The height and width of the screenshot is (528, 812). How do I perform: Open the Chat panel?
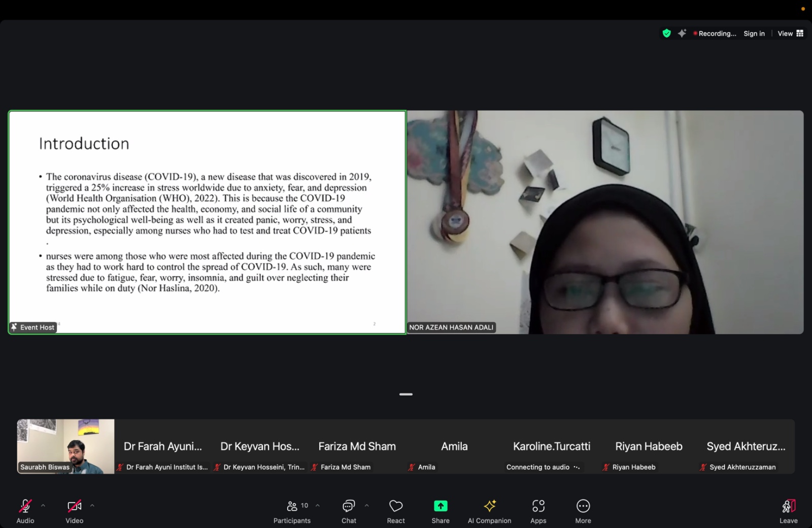click(349, 510)
